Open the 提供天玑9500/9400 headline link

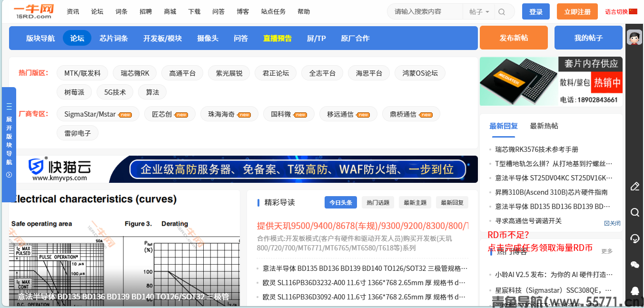tap(362, 226)
